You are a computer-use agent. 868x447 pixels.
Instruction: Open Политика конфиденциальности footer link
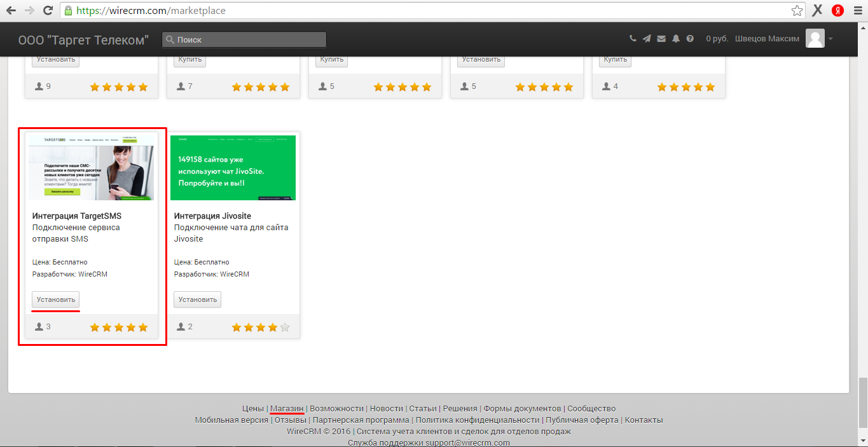(x=477, y=420)
